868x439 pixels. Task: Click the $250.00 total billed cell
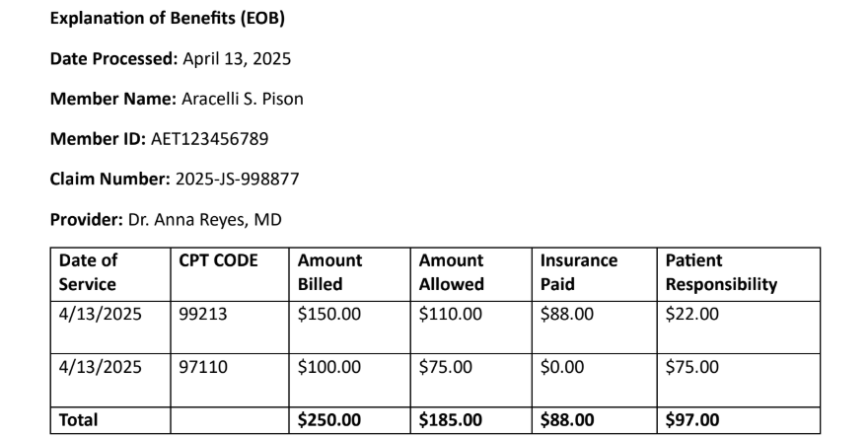[350, 420]
